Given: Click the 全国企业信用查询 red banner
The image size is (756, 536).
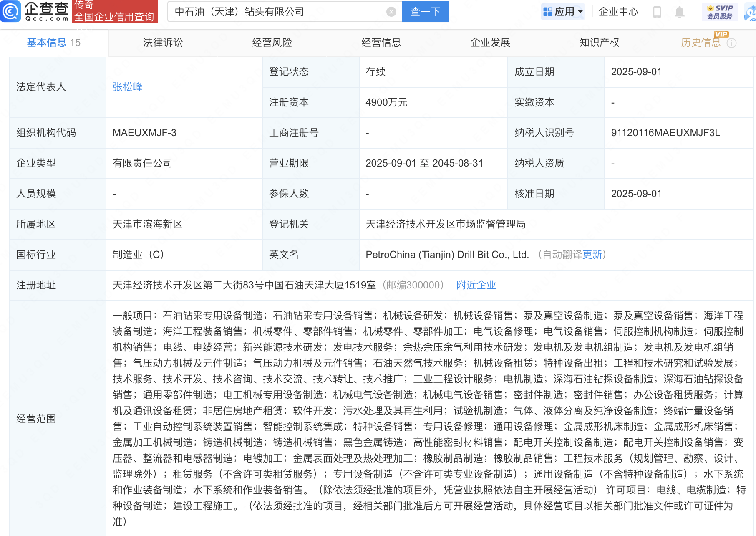Looking at the screenshot, I should point(115,11).
